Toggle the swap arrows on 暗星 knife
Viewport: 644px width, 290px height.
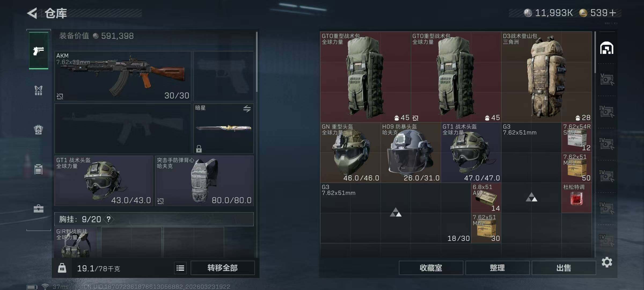click(x=247, y=108)
